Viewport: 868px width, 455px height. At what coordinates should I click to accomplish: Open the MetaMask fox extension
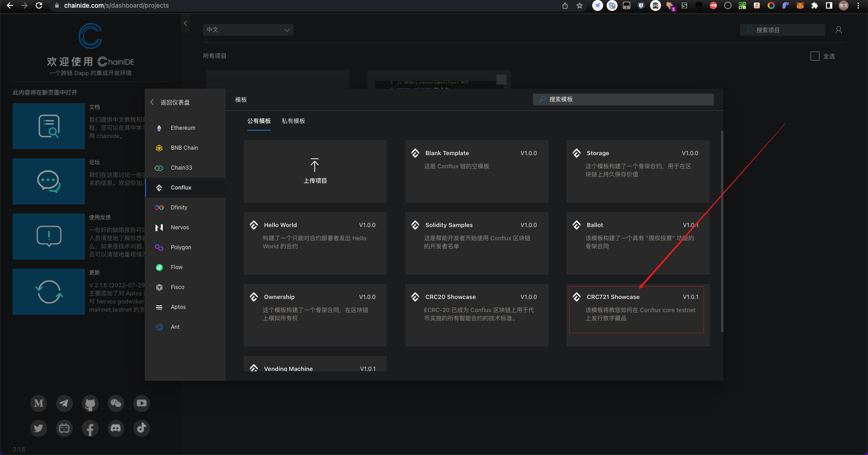pos(800,5)
